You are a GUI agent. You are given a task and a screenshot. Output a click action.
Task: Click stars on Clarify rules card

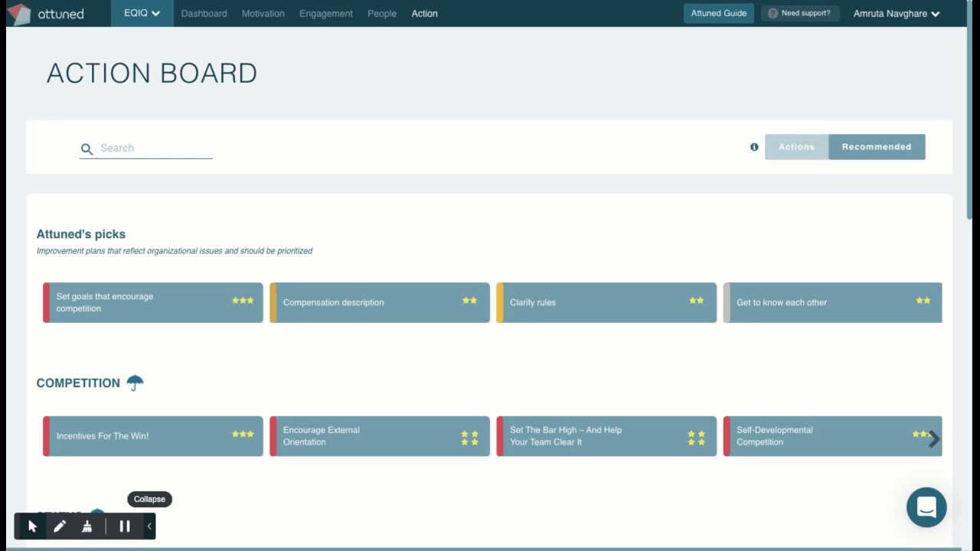point(696,301)
